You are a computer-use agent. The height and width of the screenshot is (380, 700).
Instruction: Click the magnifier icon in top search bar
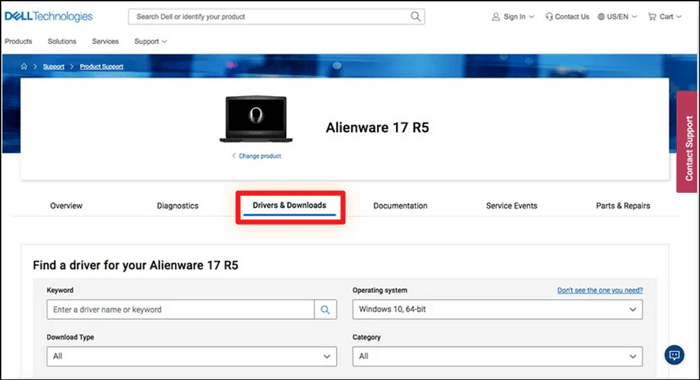[x=415, y=17]
